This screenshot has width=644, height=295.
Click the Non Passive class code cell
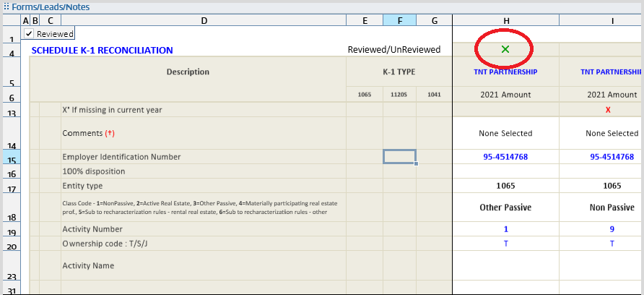[612, 208]
